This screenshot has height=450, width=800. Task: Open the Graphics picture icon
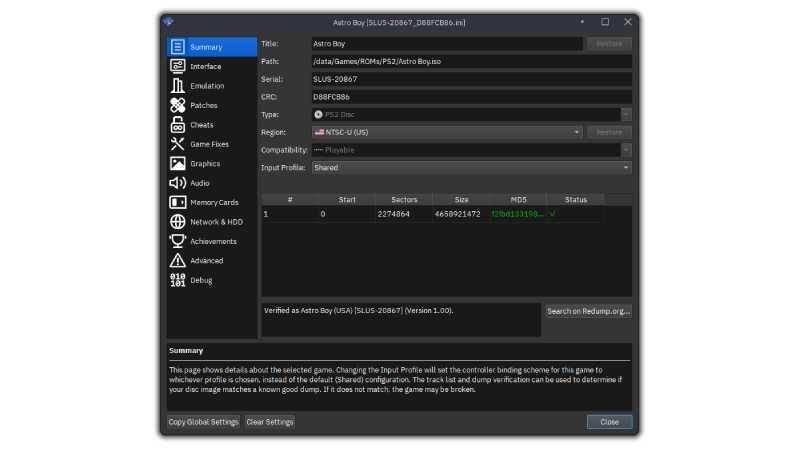178,163
